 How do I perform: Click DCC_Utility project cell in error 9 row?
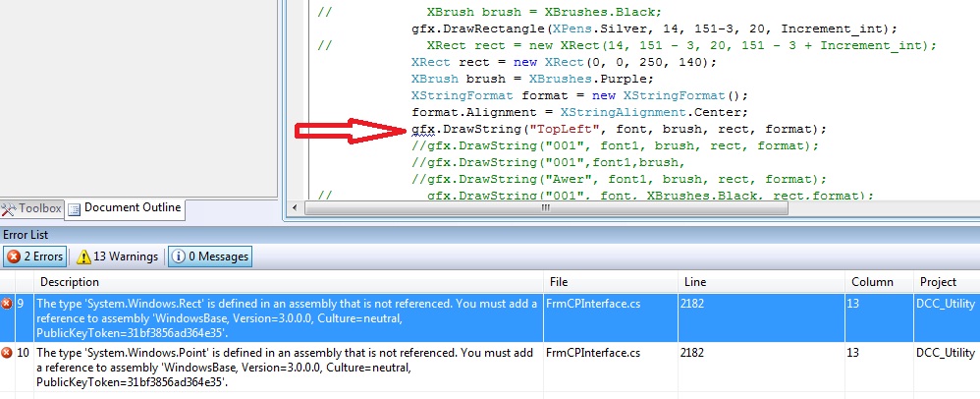[947, 304]
